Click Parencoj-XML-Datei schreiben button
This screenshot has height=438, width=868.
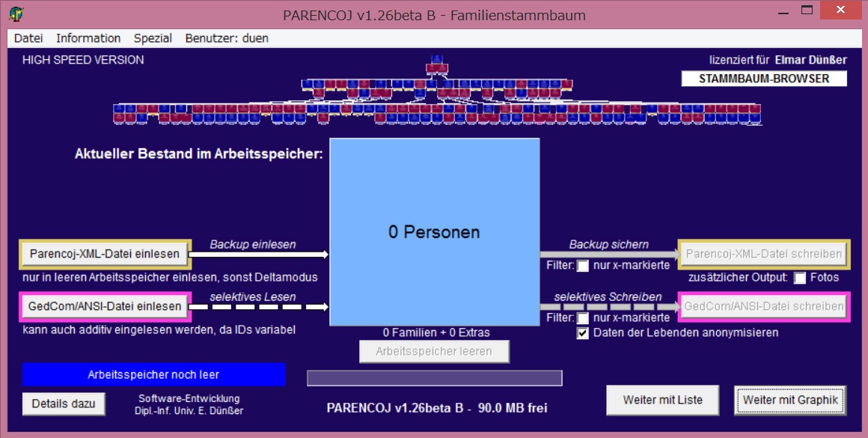click(763, 254)
